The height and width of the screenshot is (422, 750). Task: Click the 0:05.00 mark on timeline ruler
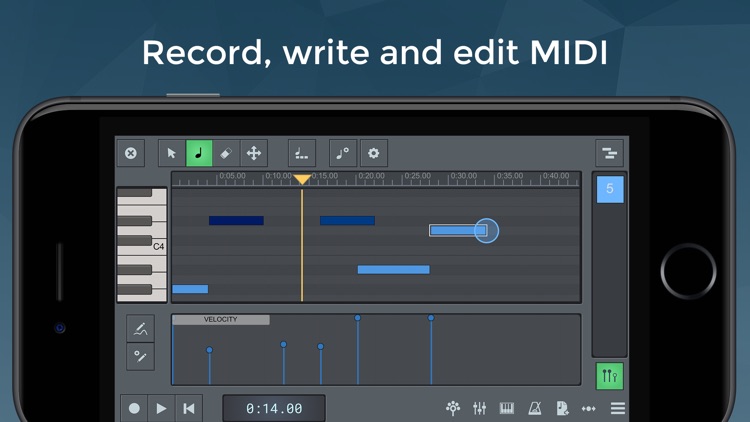[232, 176]
